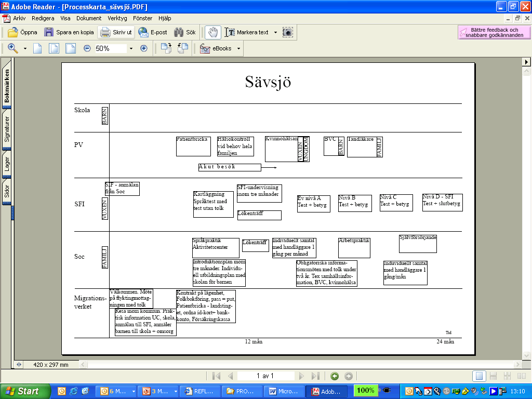Click the Skriv ut printer button
This screenshot has height=399, width=532.
(x=116, y=32)
